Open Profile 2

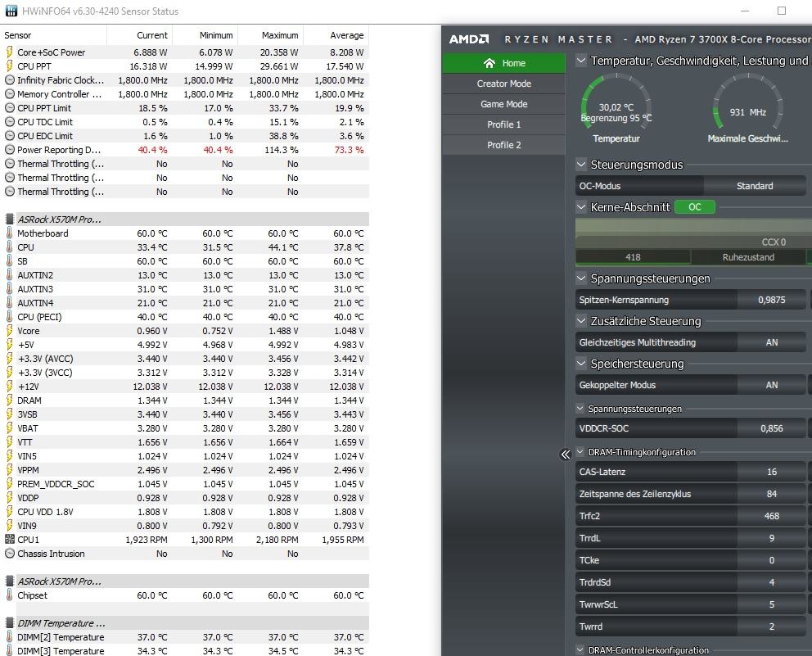coord(504,145)
